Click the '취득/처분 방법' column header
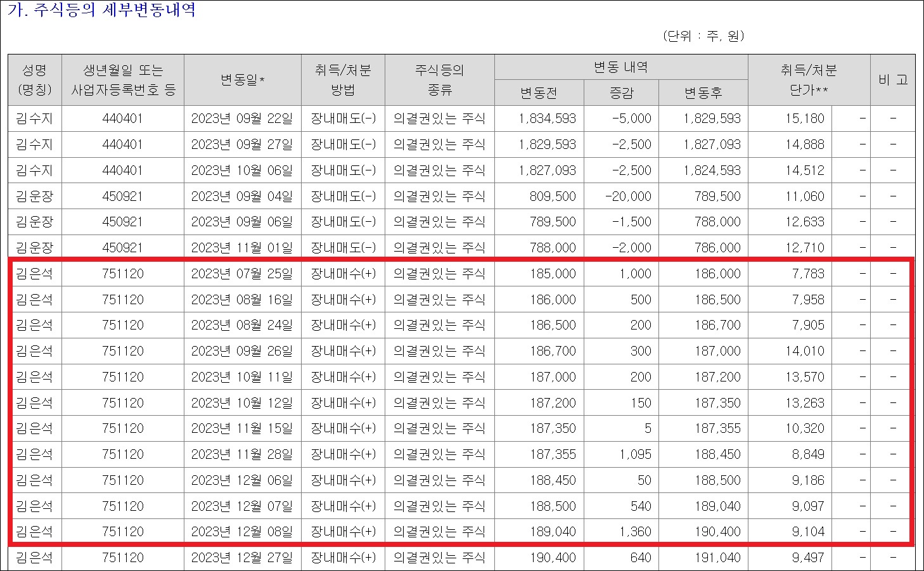Screen dimensions: 924x571 (x=343, y=80)
